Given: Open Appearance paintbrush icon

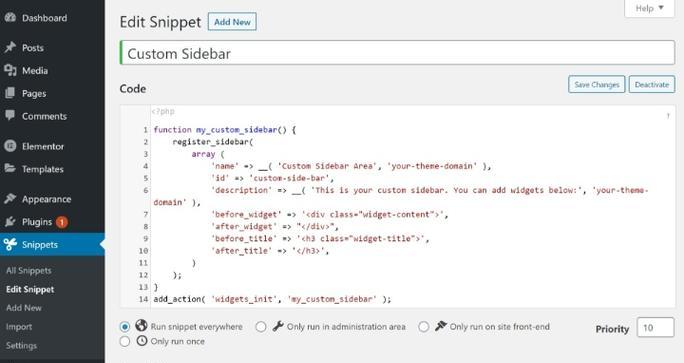Looking at the screenshot, I should tap(10, 199).
